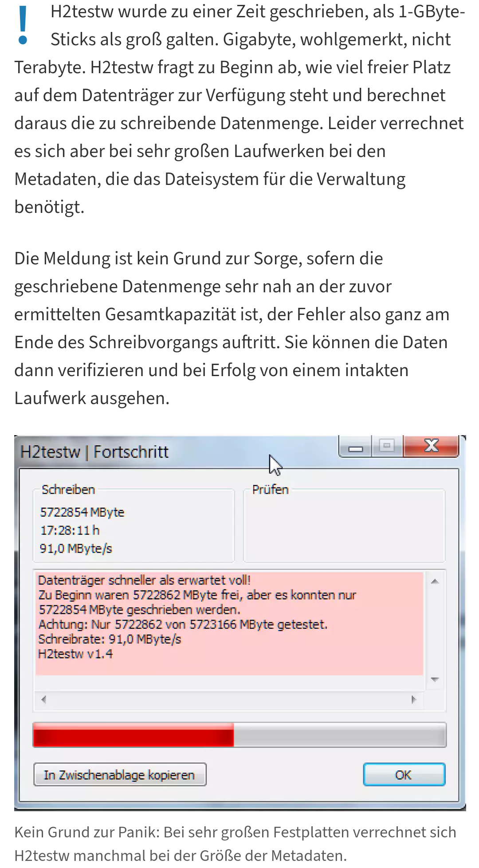This screenshot has width=479, height=868.
Task: Click 'H2testw v1.4' log line
Action: click(x=75, y=654)
